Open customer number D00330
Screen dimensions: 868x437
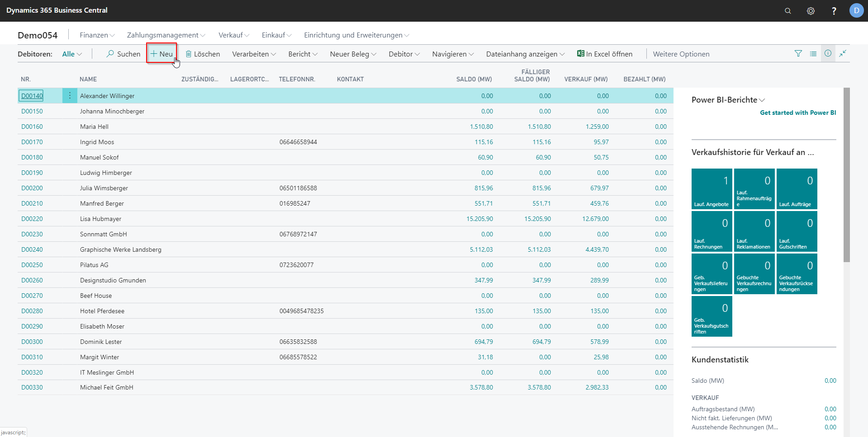(32, 387)
